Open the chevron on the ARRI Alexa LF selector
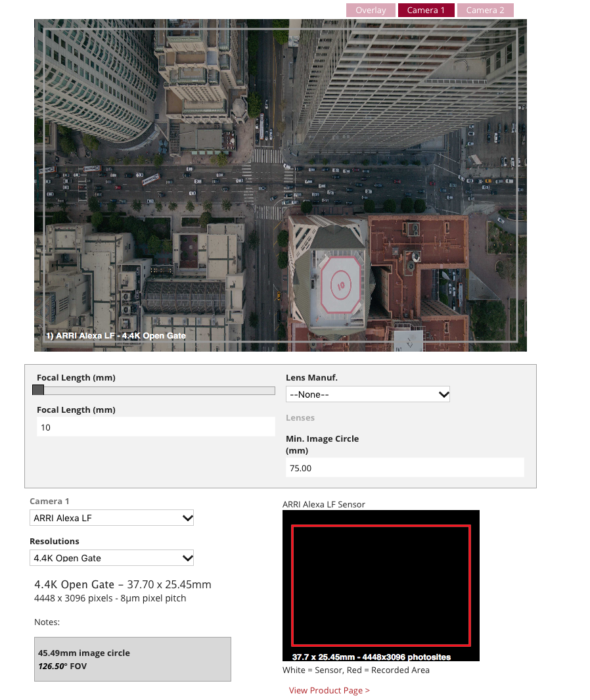Screen dimensions: 590x700 pos(186,517)
